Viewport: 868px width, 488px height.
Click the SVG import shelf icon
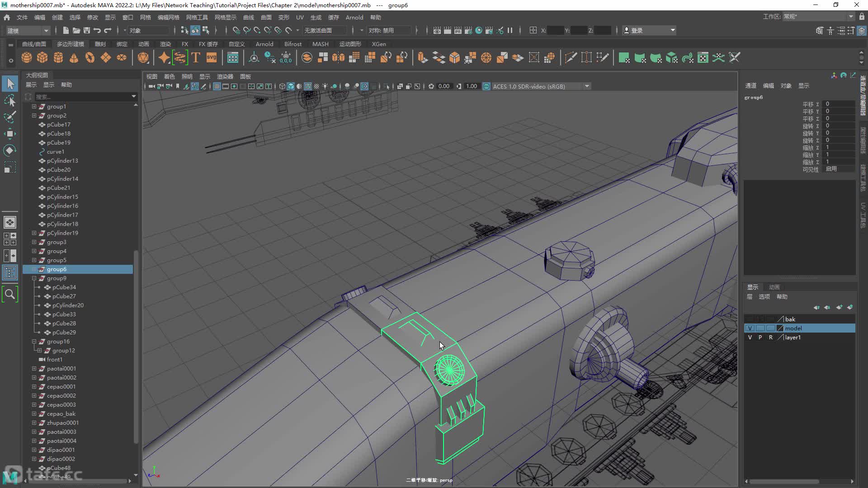[x=212, y=57]
